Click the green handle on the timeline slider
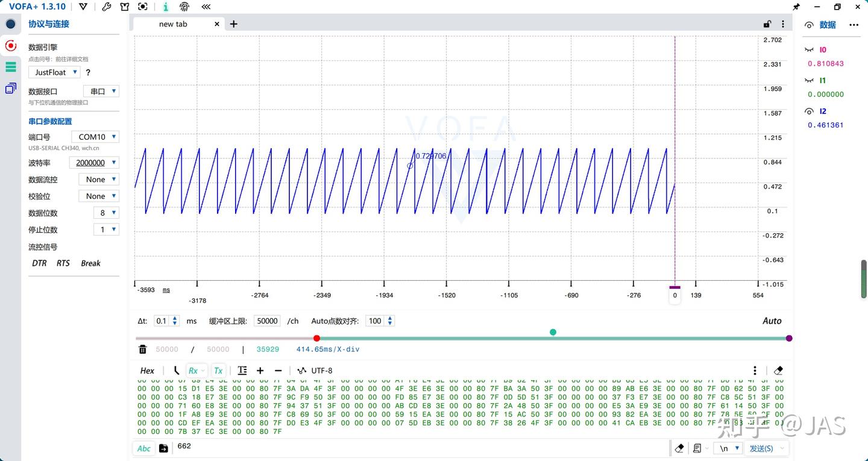Image resolution: width=868 pixels, height=461 pixels. pyautogui.click(x=553, y=332)
